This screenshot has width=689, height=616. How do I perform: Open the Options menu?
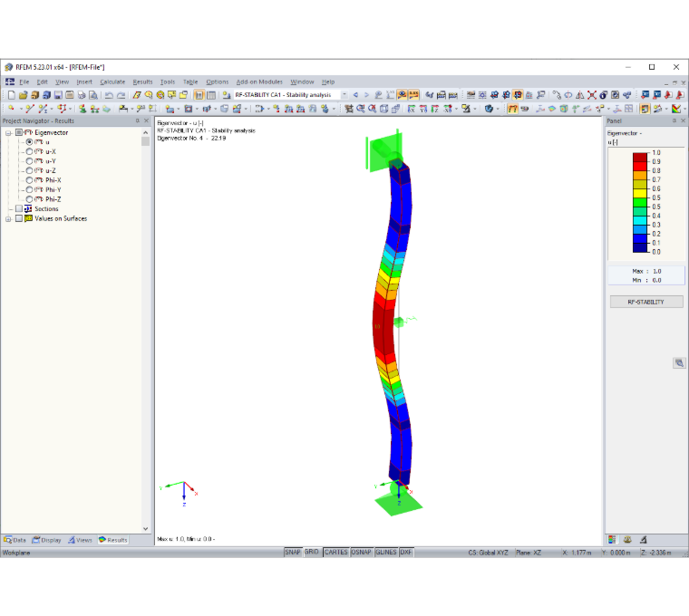217,82
